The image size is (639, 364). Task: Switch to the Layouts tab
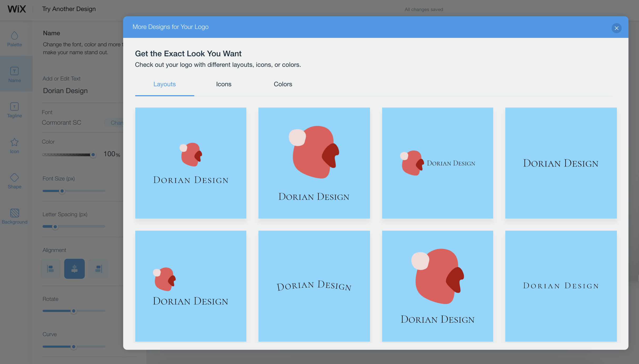[x=164, y=84]
